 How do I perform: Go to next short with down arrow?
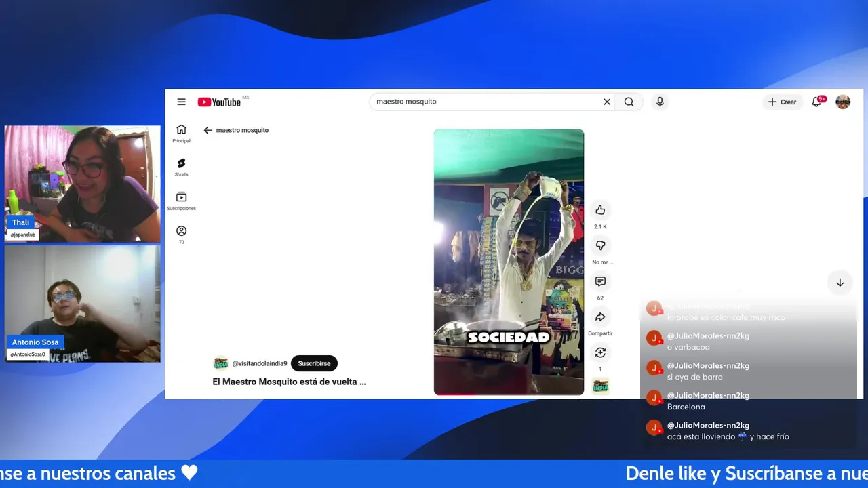(x=840, y=283)
